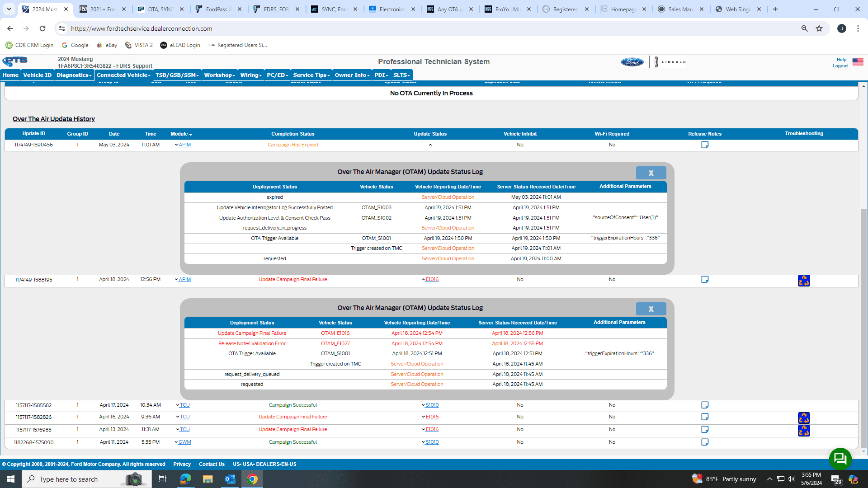Open Task View on the taskbar

coord(163,479)
